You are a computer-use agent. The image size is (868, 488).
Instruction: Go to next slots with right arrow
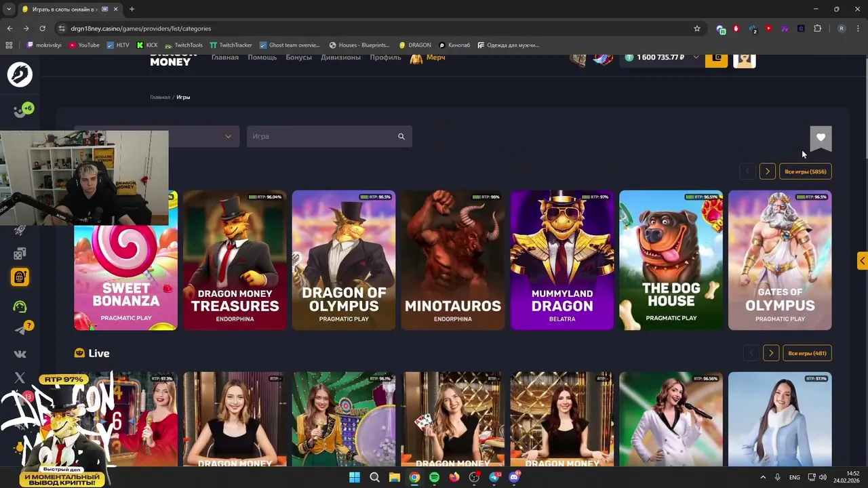coord(767,171)
